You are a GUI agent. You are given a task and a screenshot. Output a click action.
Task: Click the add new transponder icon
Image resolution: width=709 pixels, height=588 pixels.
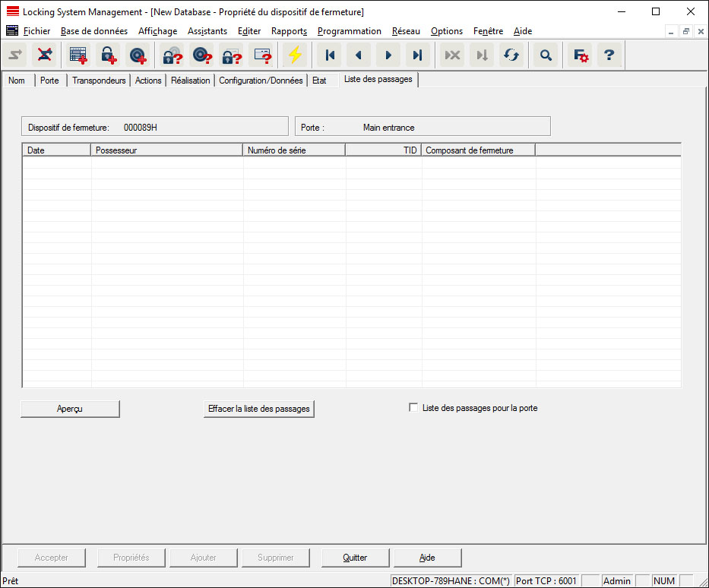(138, 55)
